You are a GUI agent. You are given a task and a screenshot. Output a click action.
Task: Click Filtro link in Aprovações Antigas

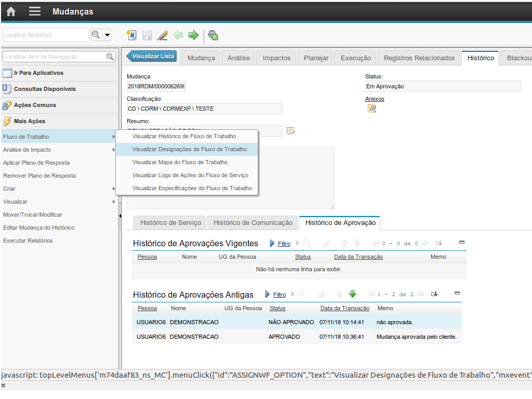click(x=280, y=295)
